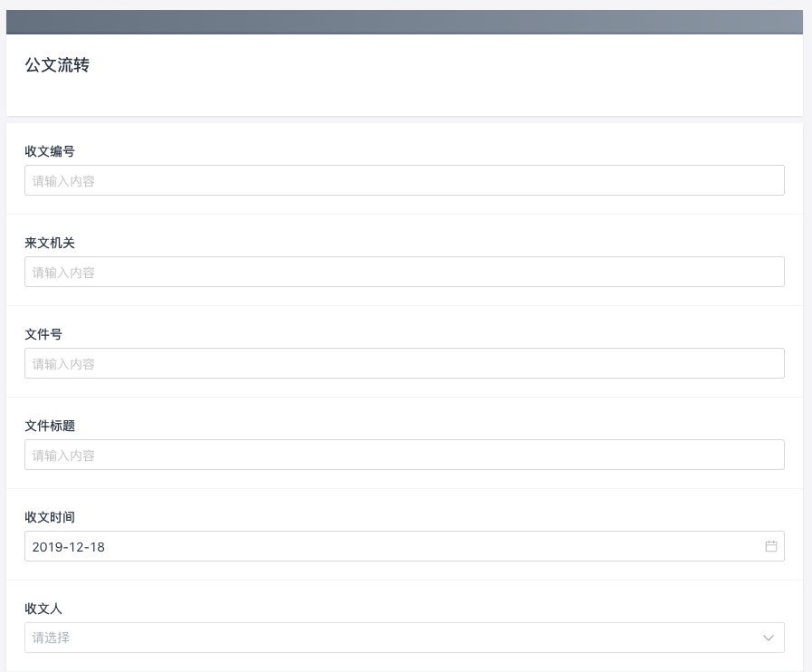Select the 请输入内容 placeholder under 收文编号

pos(63,181)
